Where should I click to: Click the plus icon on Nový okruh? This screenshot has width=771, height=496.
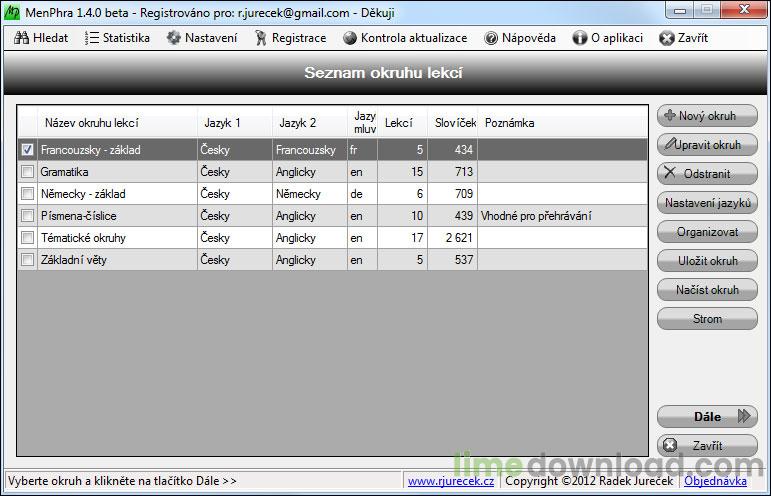point(669,115)
